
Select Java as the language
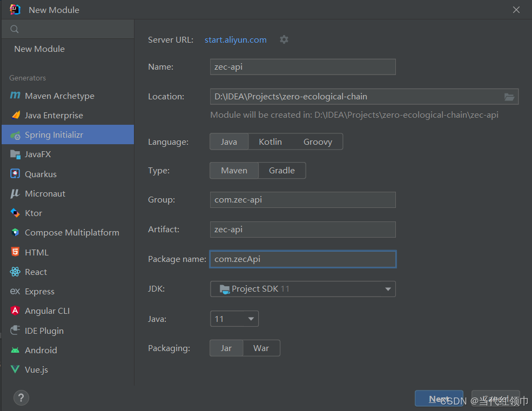point(229,142)
